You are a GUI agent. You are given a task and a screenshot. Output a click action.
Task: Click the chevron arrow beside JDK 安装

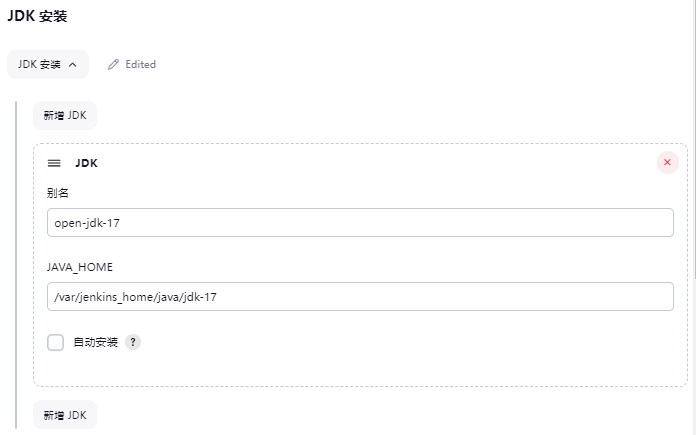(72, 64)
